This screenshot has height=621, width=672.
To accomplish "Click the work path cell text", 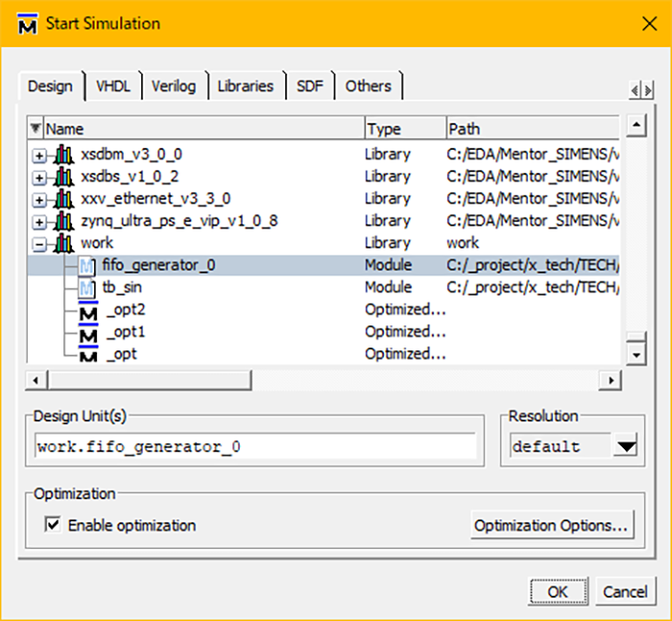I will (463, 243).
